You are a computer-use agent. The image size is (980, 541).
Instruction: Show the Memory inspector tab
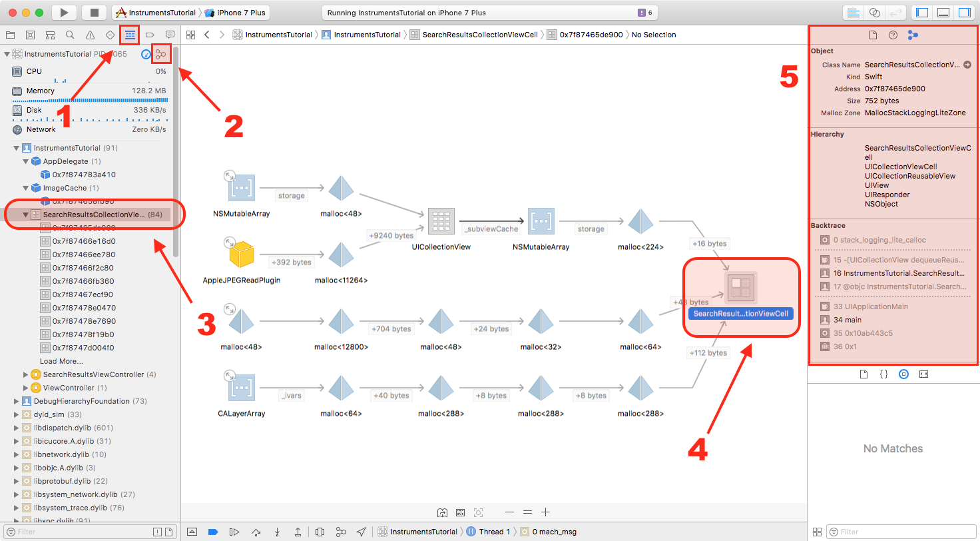[913, 35]
